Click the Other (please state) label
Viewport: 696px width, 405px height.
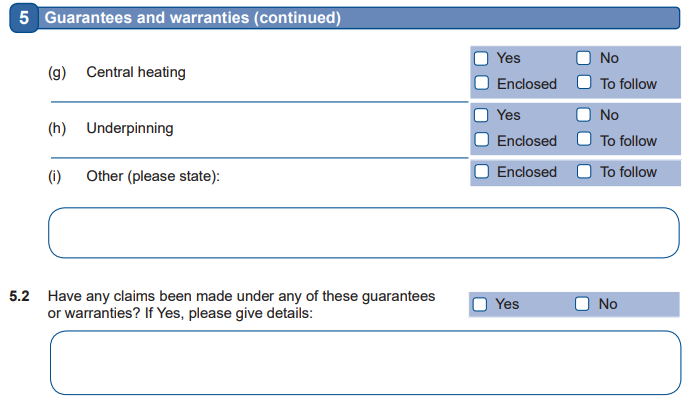point(152,177)
